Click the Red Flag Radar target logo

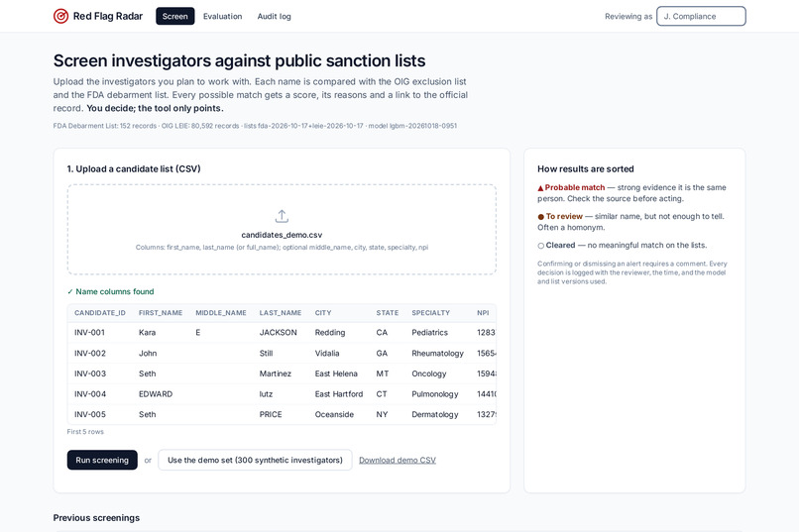pyautogui.click(x=60, y=16)
